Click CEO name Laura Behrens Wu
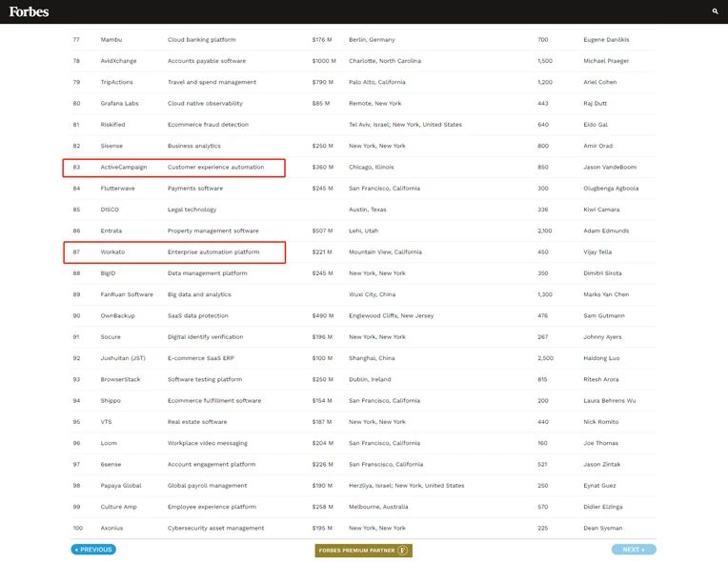 [x=610, y=400]
